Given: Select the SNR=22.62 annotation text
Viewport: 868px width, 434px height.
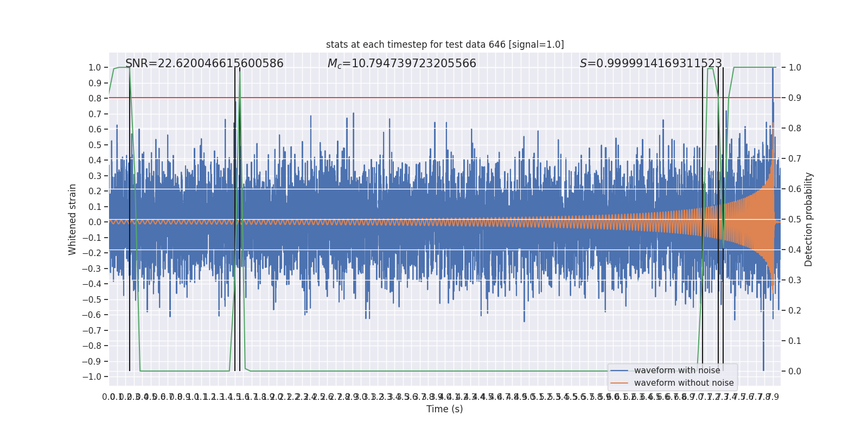Looking at the screenshot, I should click(x=204, y=63).
